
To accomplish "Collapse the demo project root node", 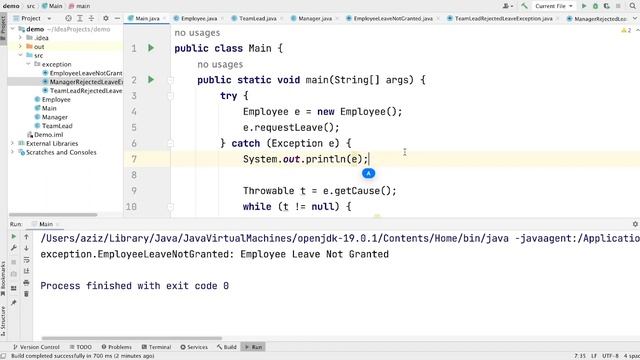I will coord(13,29).
